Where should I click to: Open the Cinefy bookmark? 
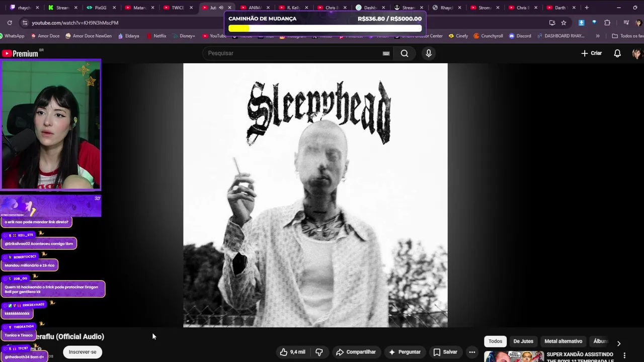click(458, 36)
